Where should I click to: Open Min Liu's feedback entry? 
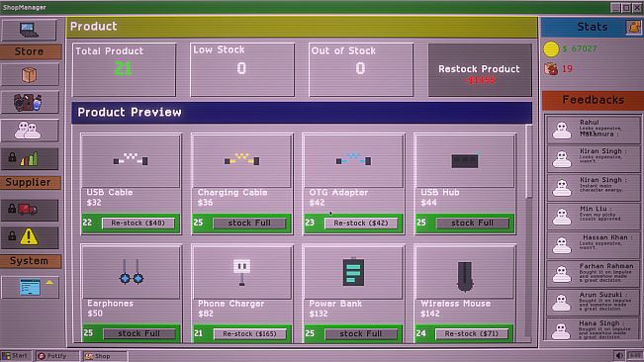594,216
